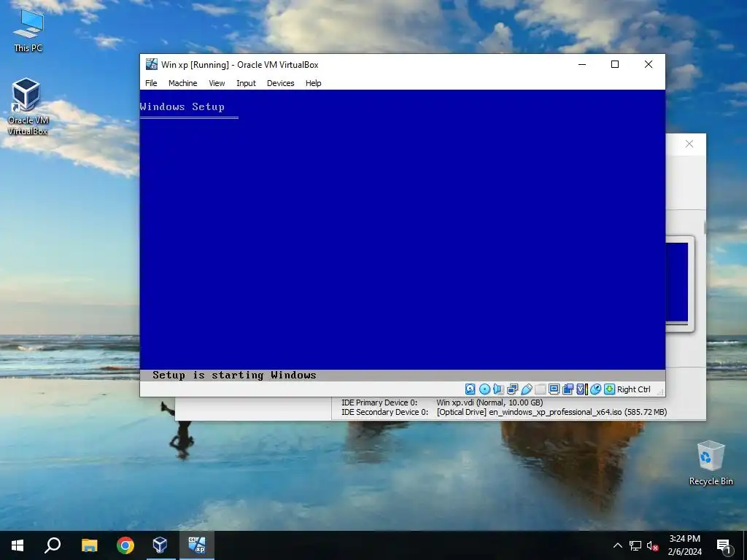Click the Right Ctrl host key label
Image resolution: width=747 pixels, height=560 pixels.
pyautogui.click(x=634, y=389)
